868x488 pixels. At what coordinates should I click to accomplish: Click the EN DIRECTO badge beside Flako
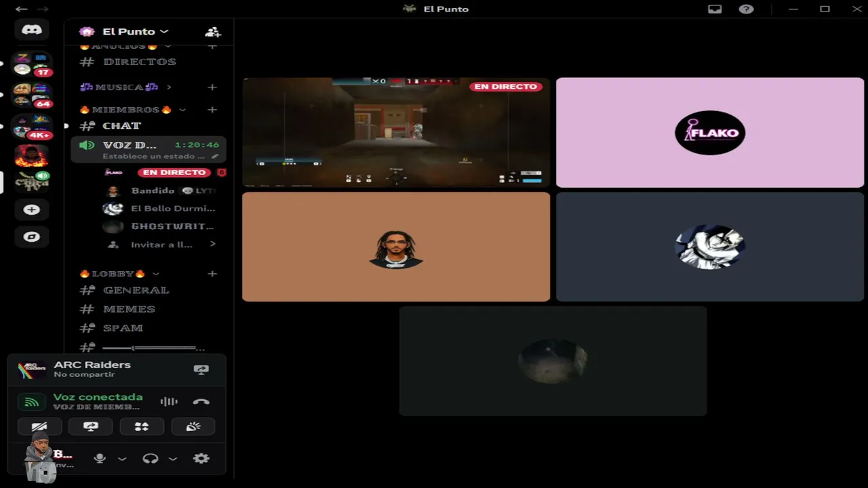[174, 172]
